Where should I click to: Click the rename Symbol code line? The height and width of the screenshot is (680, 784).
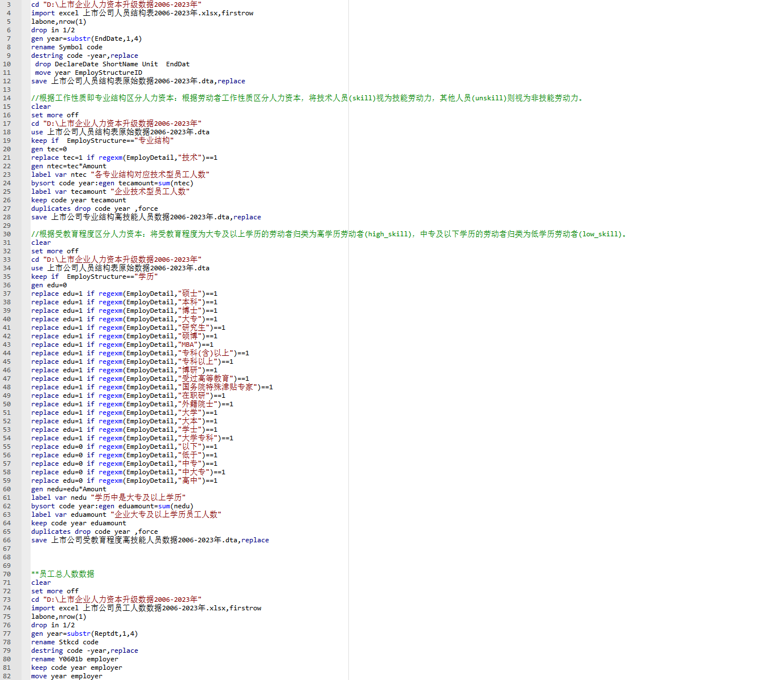(x=67, y=47)
